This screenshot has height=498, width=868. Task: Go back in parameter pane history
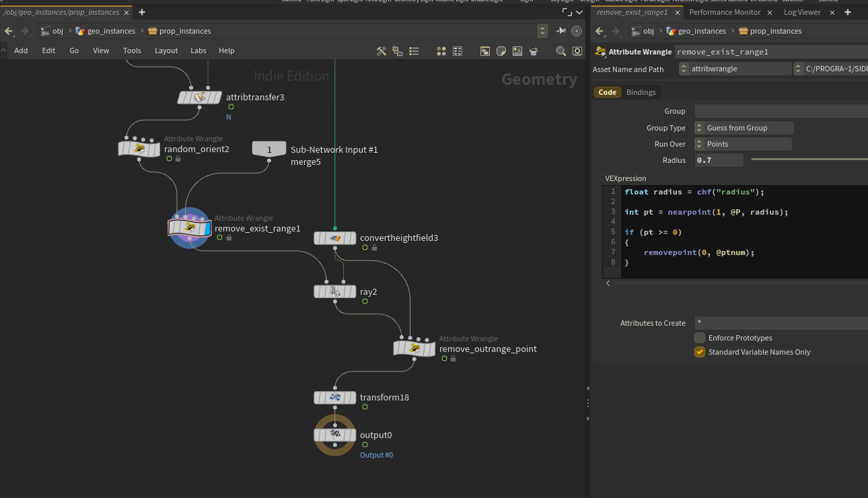[x=598, y=31]
